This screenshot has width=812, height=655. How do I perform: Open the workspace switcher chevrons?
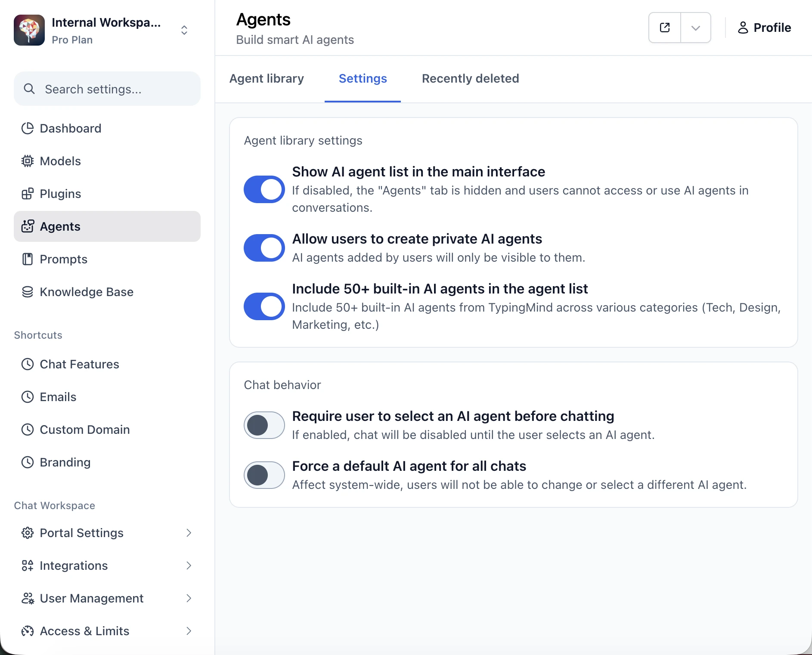pyautogui.click(x=184, y=30)
